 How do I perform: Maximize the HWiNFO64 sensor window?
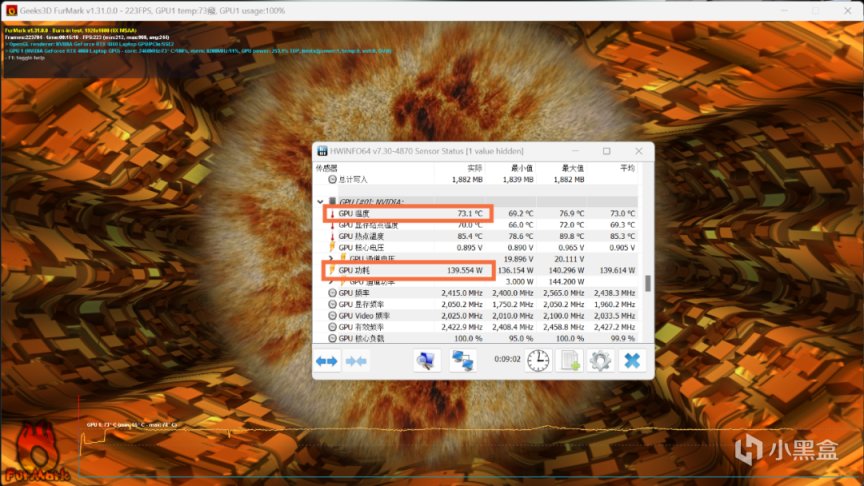tap(607, 151)
